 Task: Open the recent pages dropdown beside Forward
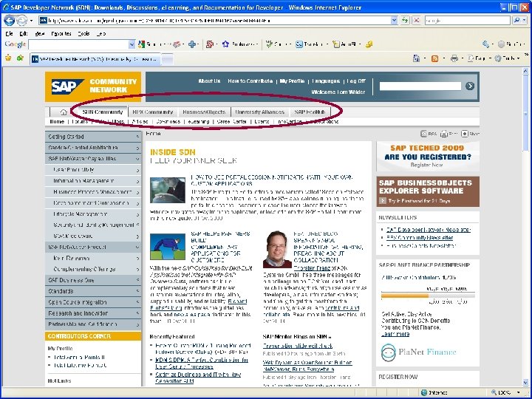[31, 21]
